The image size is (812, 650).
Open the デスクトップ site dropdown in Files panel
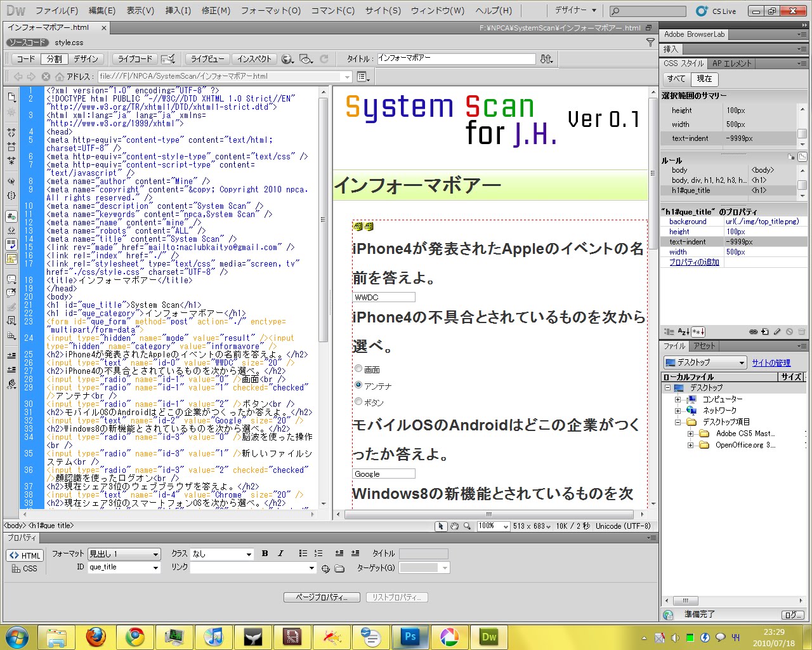point(705,362)
